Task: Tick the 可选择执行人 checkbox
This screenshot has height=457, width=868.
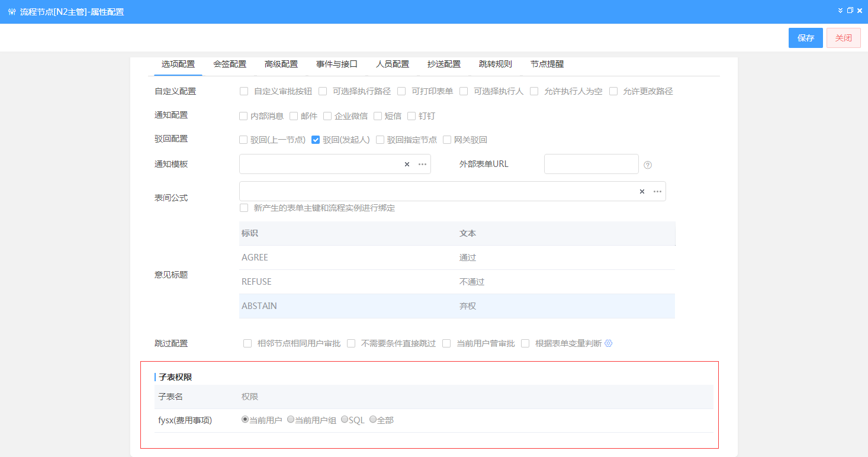Action: point(464,91)
